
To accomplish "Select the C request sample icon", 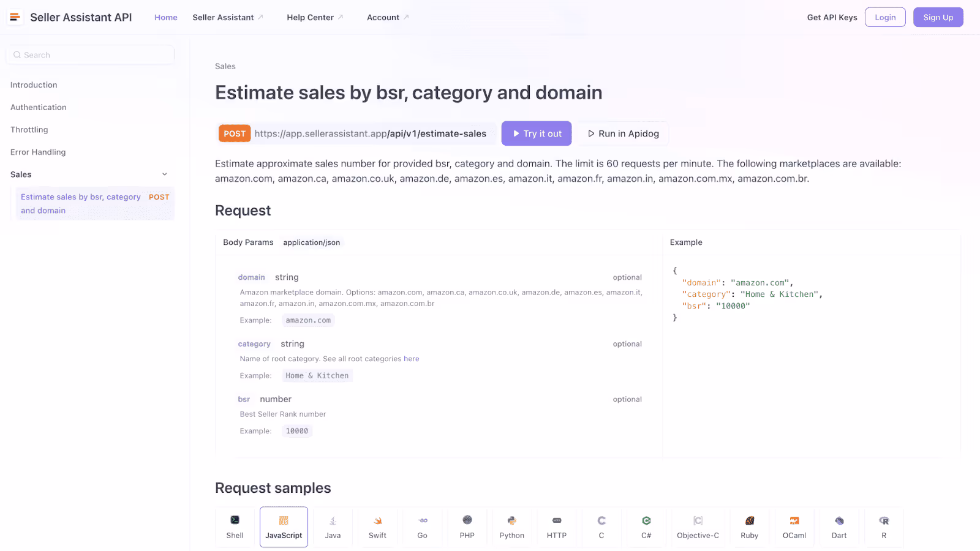I will pos(601,520).
